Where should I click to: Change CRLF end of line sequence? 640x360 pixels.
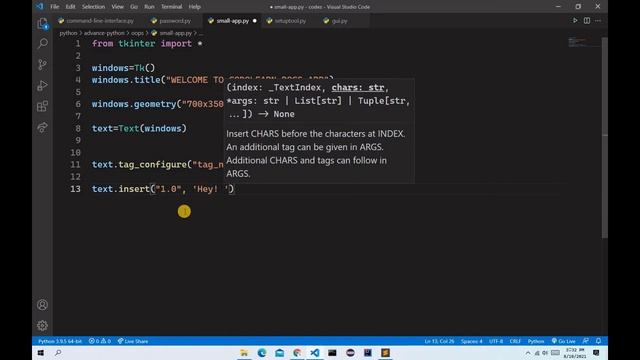[515, 341]
